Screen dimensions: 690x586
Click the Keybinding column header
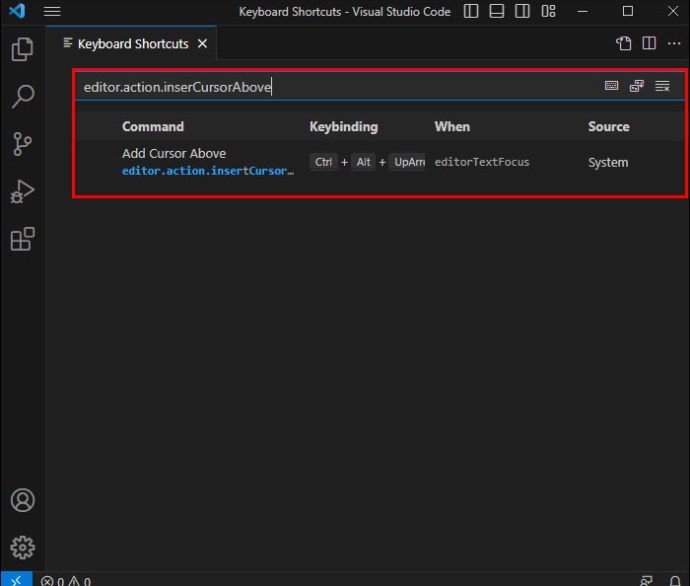click(x=343, y=127)
